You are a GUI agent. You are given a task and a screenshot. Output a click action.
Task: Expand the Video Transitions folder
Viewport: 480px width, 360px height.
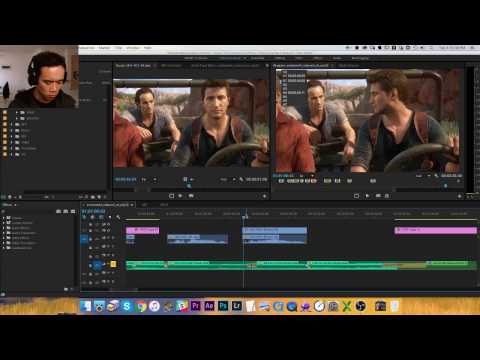pos(4,243)
